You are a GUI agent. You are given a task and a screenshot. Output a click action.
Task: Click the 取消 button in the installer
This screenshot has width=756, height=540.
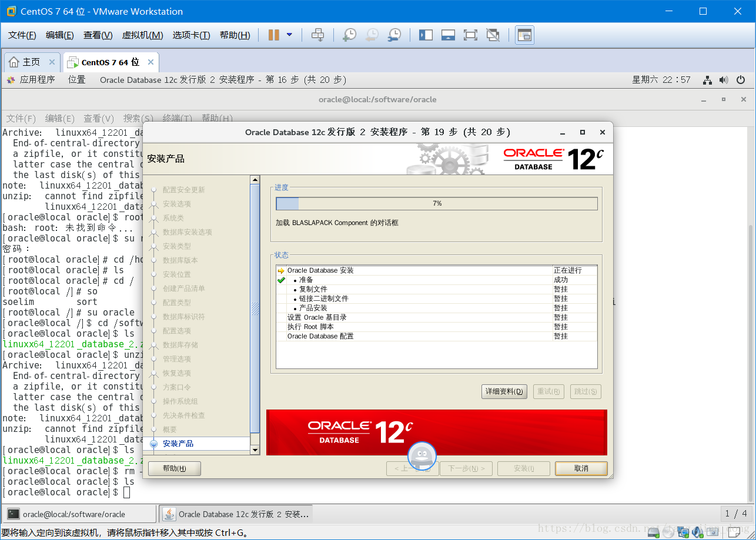pyautogui.click(x=581, y=468)
